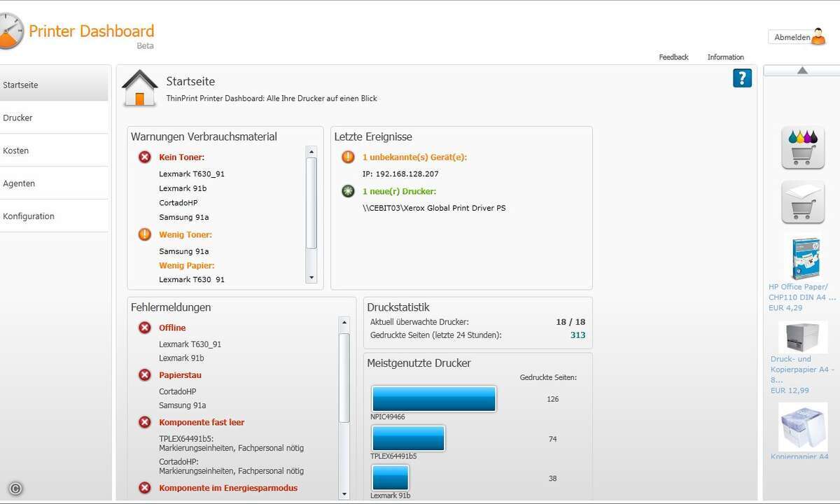Open the Agenten menu item
Viewport: 840px width, 504px height.
pyautogui.click(x=54, y=183)
